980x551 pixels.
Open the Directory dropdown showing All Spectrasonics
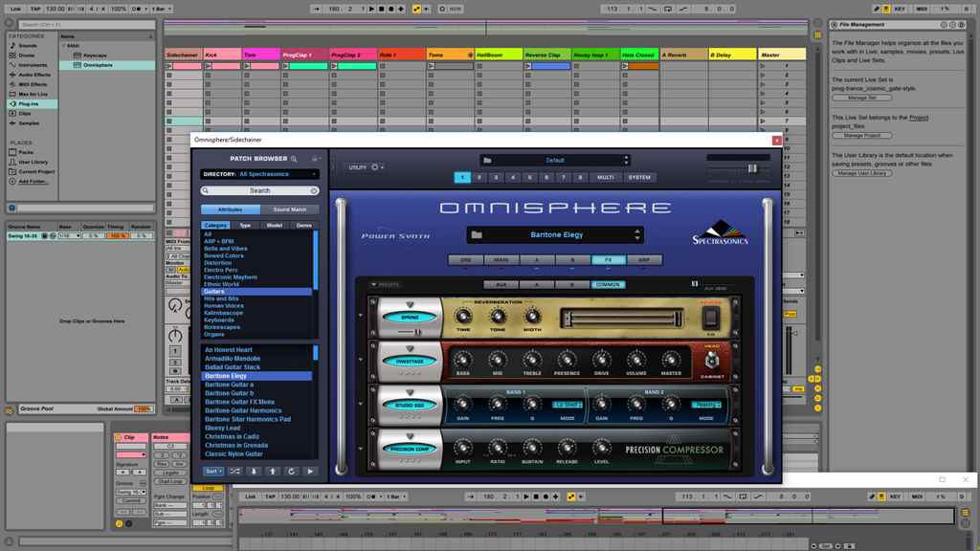click(259, 174)
